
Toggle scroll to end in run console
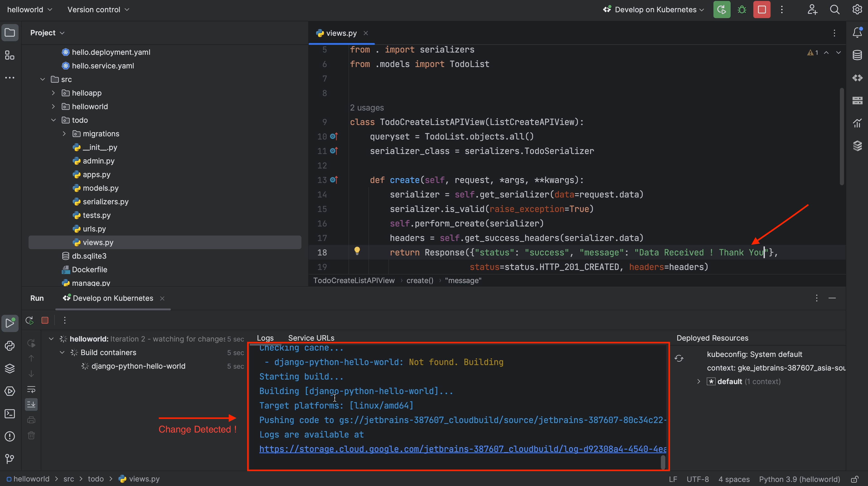(x=31, y=404)
